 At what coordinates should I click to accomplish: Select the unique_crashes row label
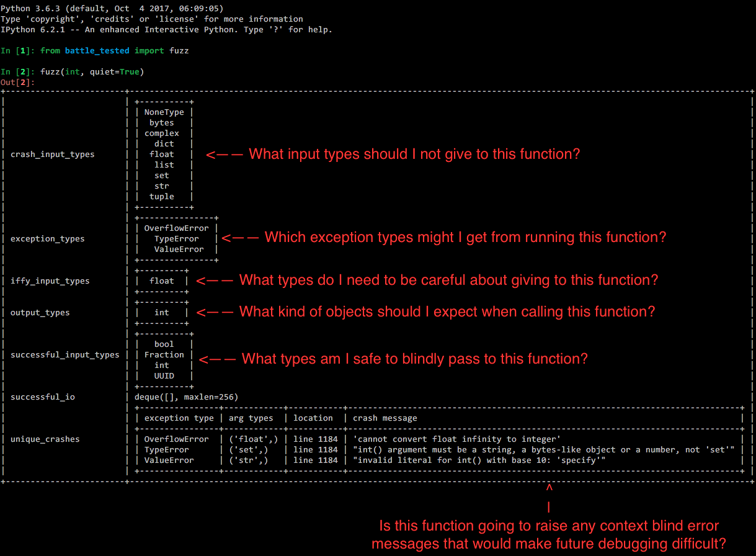pos(45,439)
